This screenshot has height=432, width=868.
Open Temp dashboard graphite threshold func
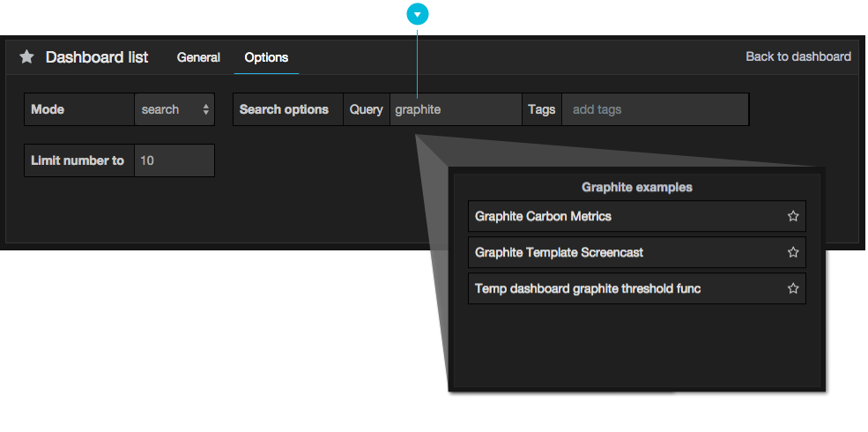[x=588, y=288]
